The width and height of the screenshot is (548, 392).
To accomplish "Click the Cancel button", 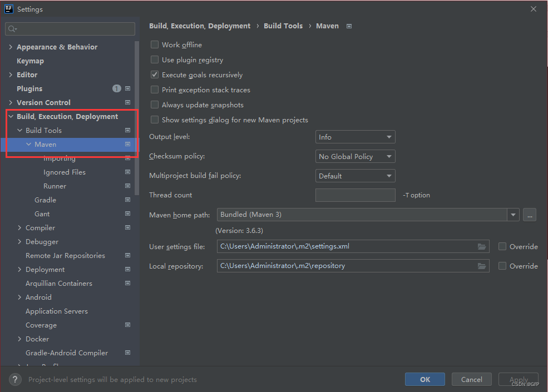I will [471, 379].
